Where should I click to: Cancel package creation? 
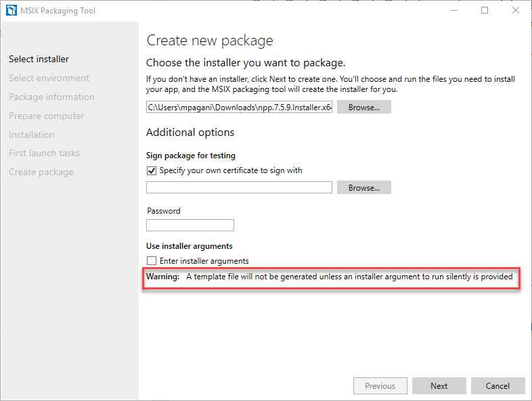click(497, 385)
